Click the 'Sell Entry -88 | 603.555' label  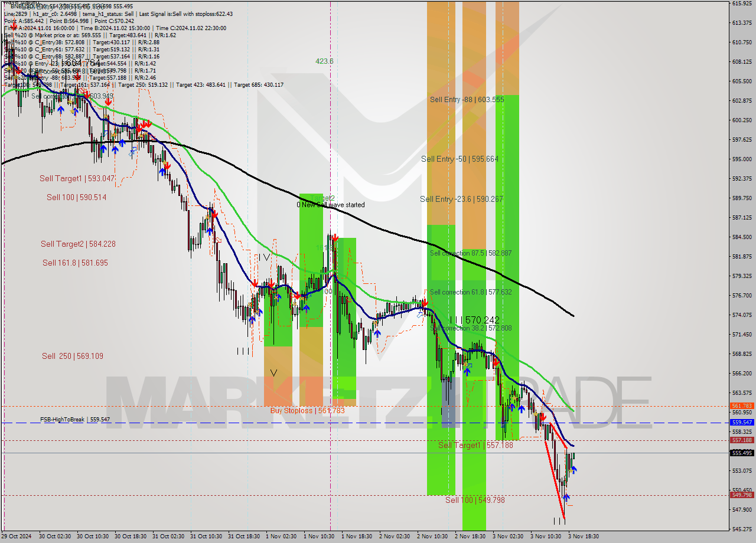point(467,100)
